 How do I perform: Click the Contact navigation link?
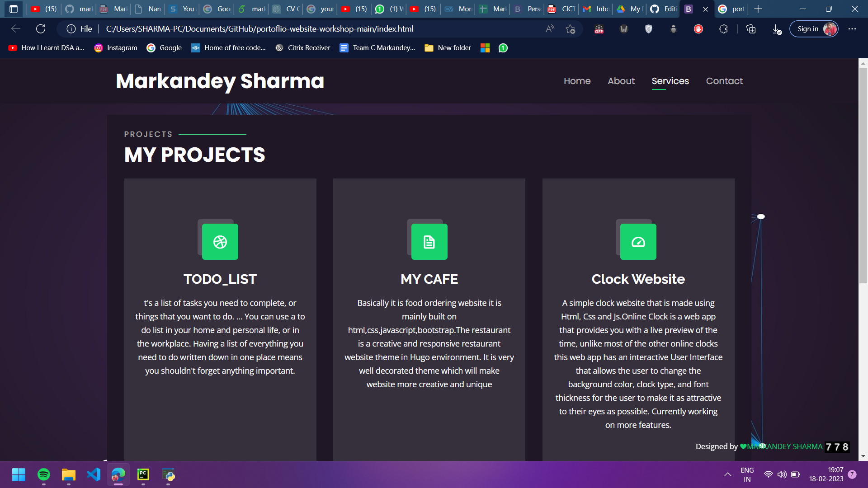point(724,81)
